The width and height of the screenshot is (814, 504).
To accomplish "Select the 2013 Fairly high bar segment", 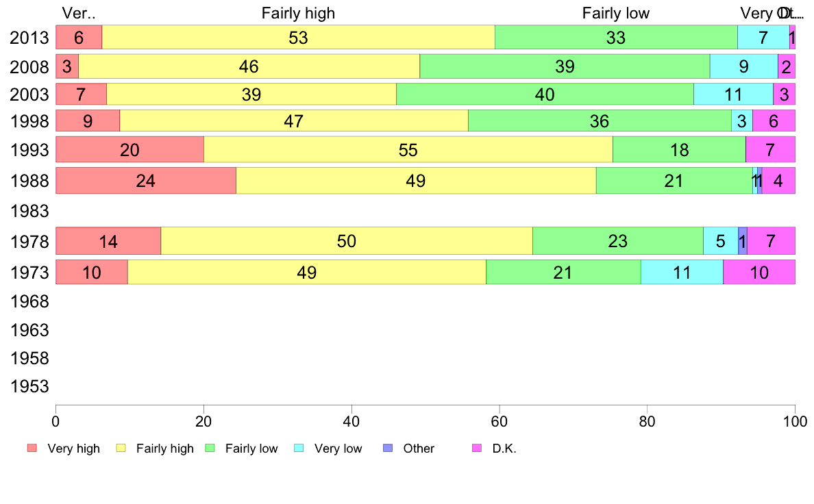I will pyautogui.click(x=298, y=38).
